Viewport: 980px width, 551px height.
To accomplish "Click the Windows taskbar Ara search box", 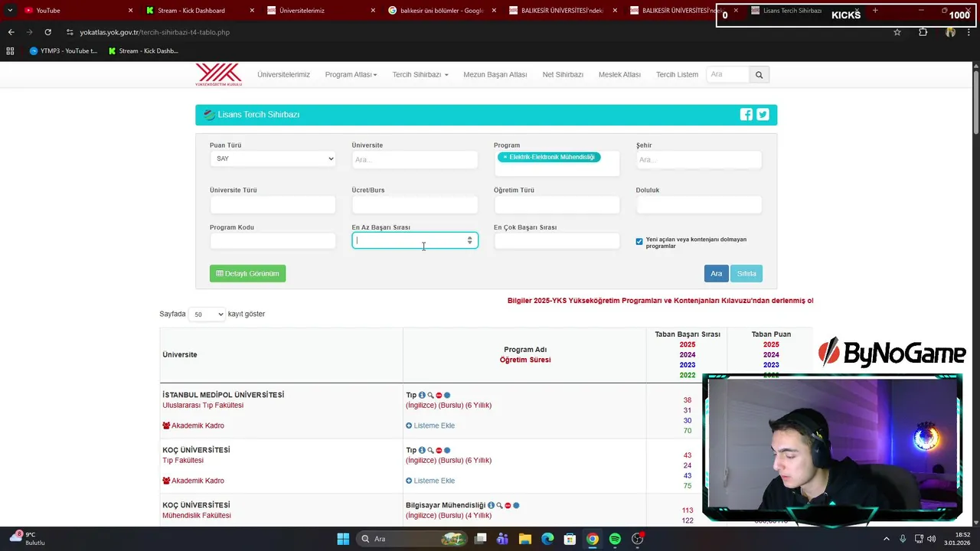I will tap(410, 539).
